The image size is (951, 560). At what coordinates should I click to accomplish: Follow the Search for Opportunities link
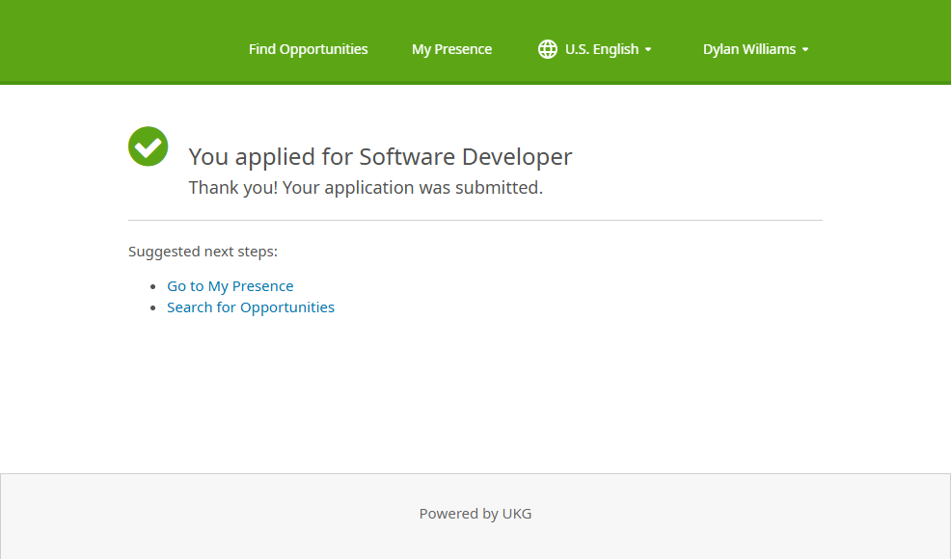click(x=251, y=307)
